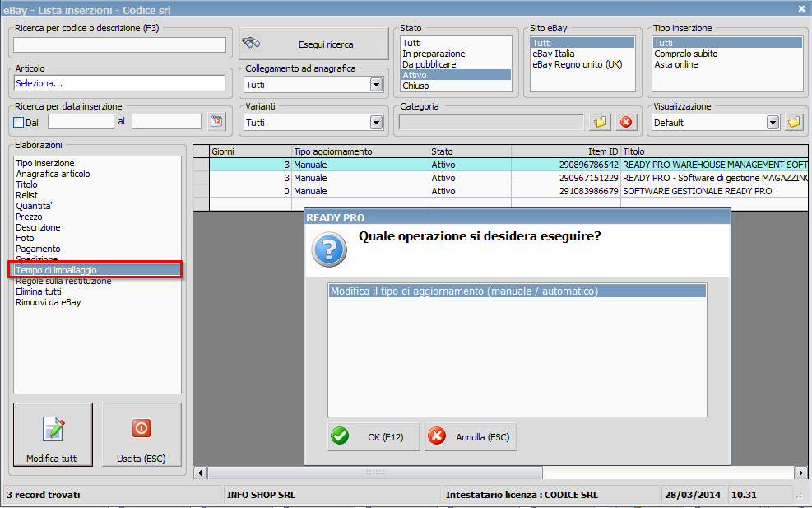Select Rimuovi da eBay elaboration
812x508 pixels.
point(97,302)
